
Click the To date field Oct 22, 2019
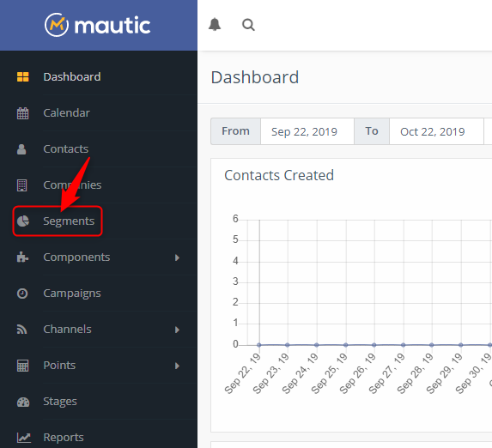tap(436, 131)
